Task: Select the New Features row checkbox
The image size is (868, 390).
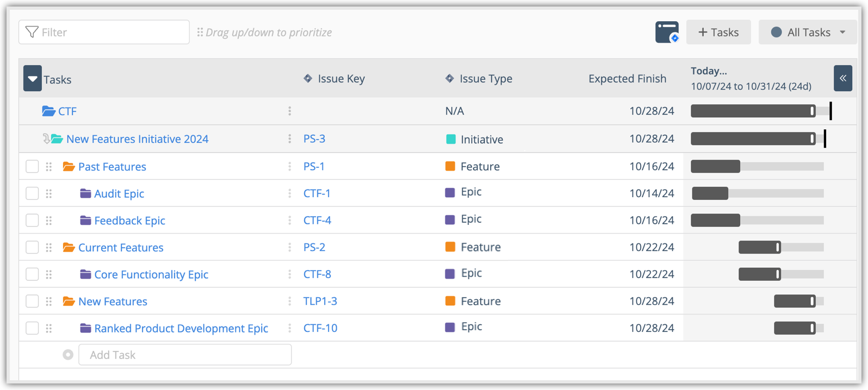Action: point(32,301)
